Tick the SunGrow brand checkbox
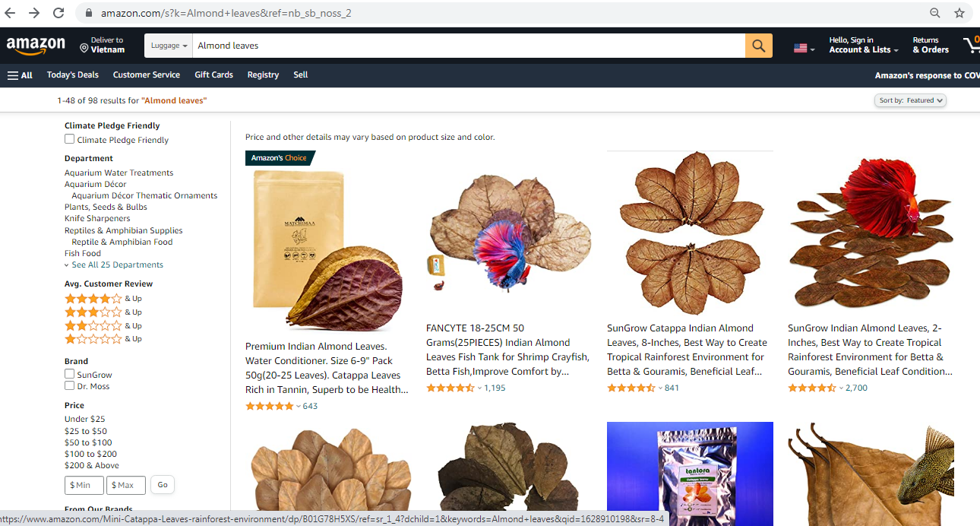Screen dimensions: 980x526 (69, 374)
